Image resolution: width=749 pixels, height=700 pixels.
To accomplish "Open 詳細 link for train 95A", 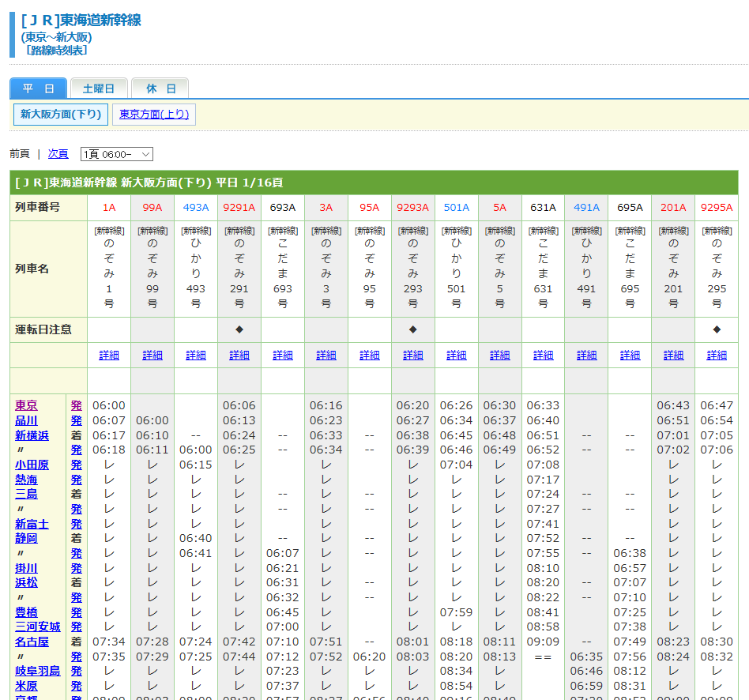I will pyautogui.click(x=370, y=355).
